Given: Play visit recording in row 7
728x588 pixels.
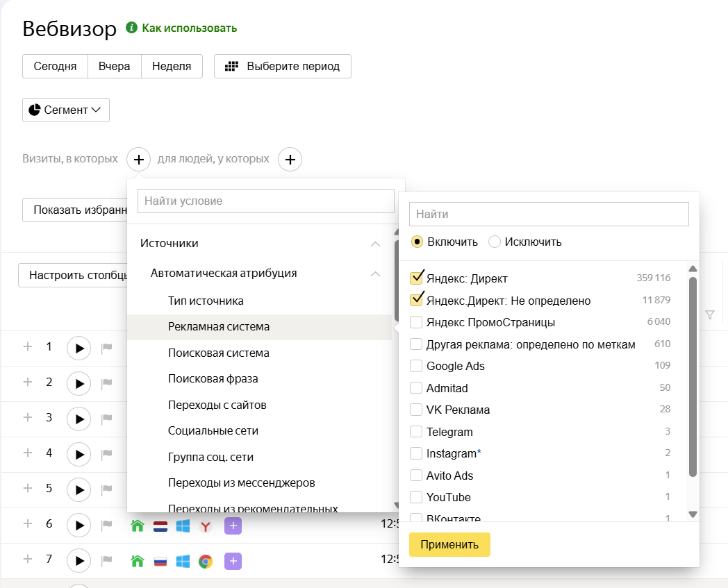Looking at the screenshot, I should [79, 561].
